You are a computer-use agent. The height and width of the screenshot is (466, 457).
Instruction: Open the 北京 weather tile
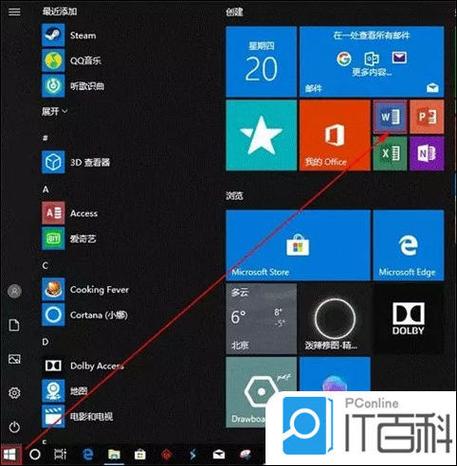click(x=261, y=319)
